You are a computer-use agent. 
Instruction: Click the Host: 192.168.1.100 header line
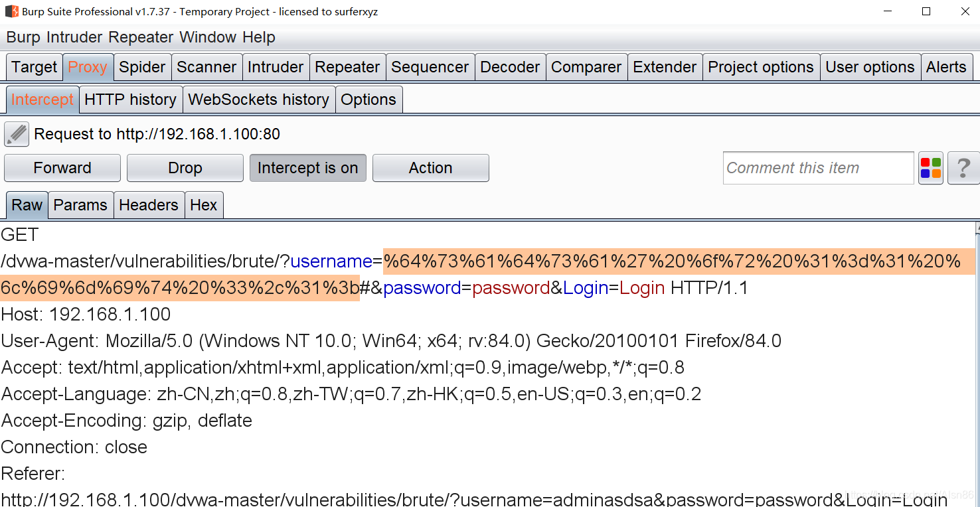pyautogui.click(x=86, y=315)
